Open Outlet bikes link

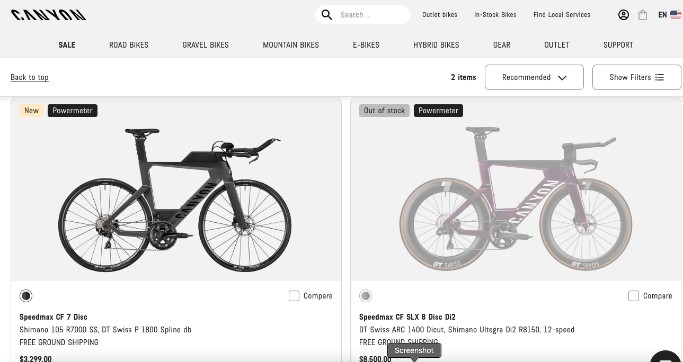coord(440,15)
